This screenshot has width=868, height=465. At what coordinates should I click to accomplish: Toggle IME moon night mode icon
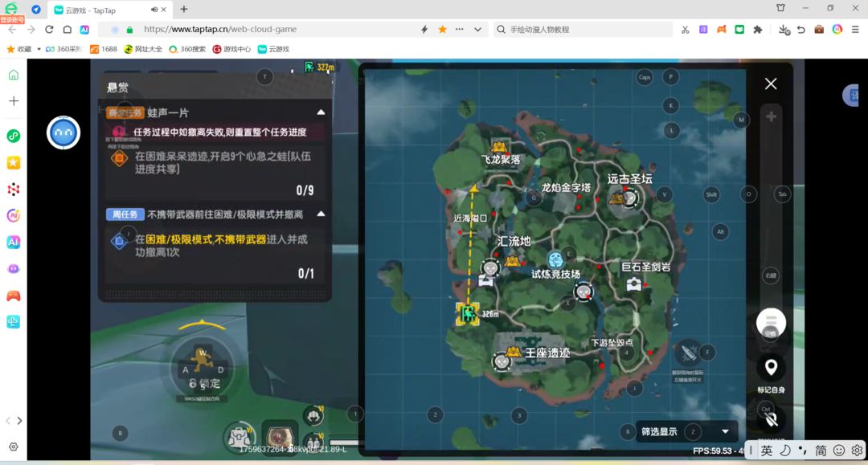(x=785, y=451)
